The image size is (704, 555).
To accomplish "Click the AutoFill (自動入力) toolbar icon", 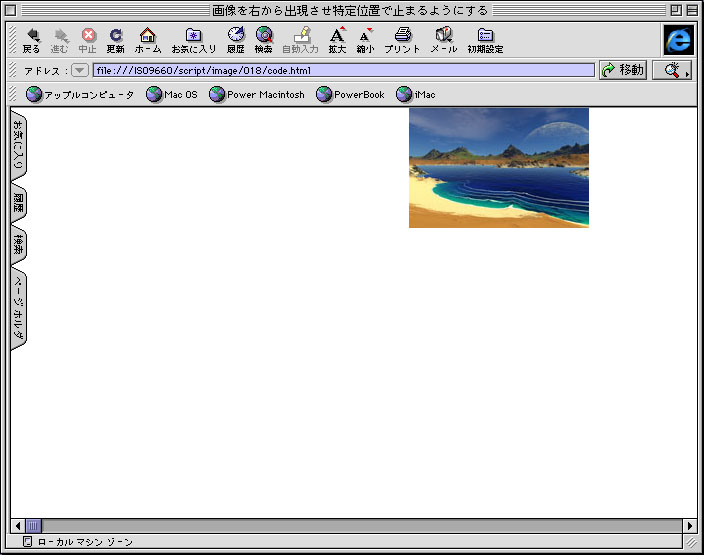I will (300, 40).
